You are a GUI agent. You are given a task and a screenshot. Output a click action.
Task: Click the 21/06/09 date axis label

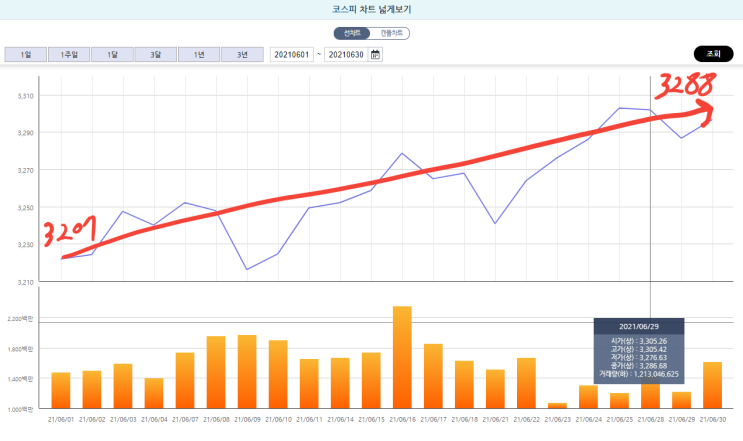(247, 420)
